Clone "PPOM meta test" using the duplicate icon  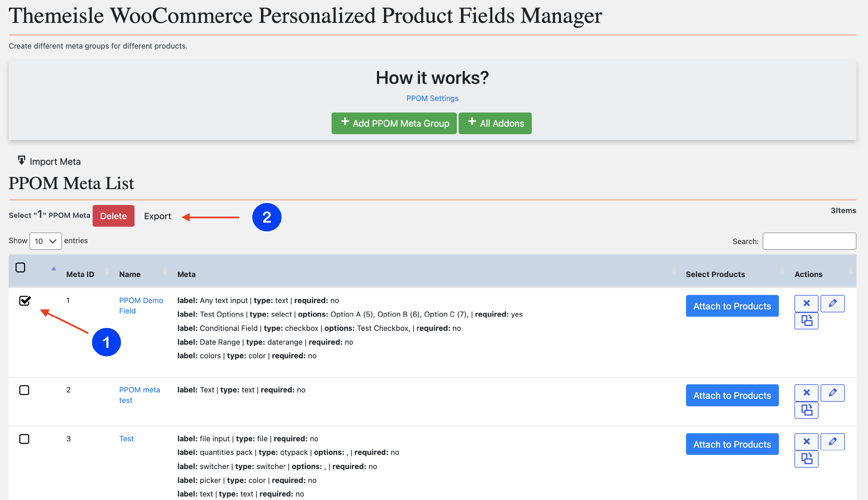click(806, 410)
